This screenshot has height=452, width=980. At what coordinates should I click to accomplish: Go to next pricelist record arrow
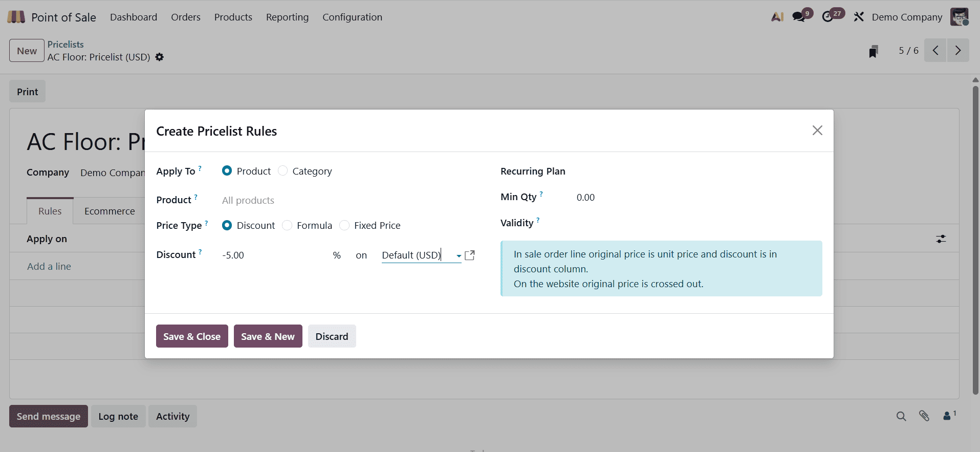958,50
